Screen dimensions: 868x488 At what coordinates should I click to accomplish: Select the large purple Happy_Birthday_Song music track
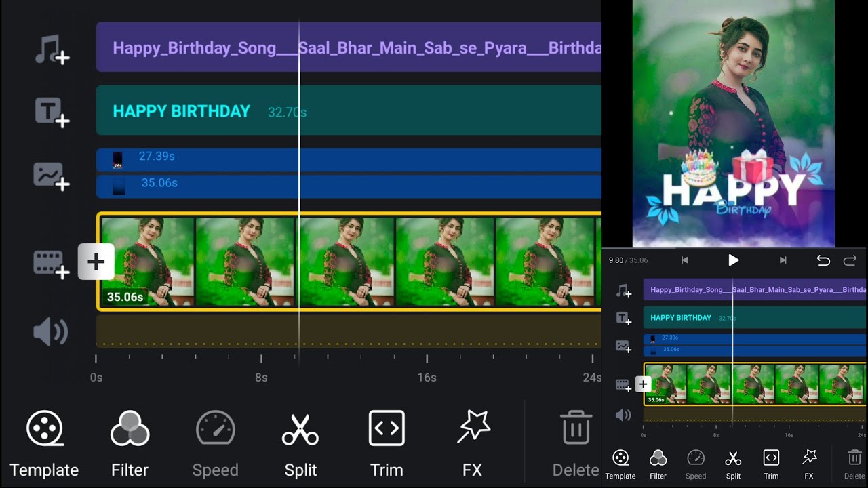pos(349,47)
